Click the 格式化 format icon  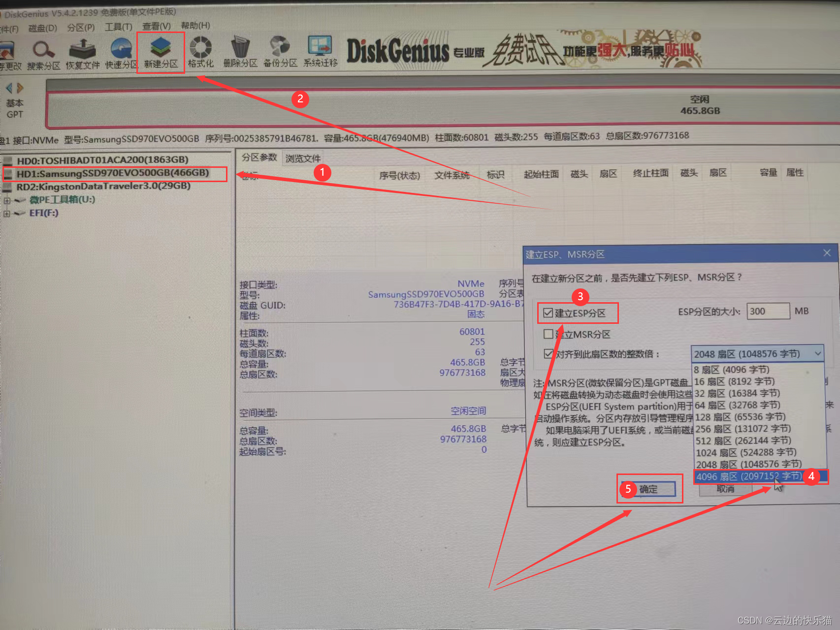coord(200,53)
